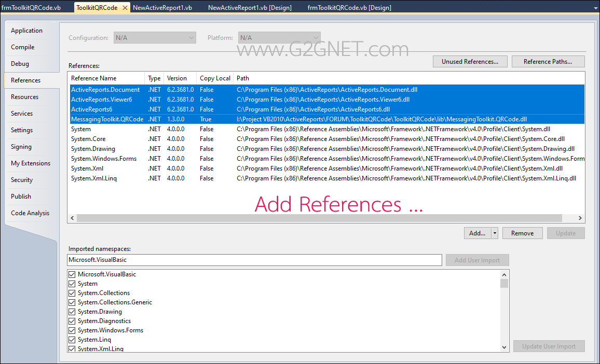600x364 pixels.
Task: Click Copy Local True for MessagingToolkit.QRCode
Action: tap(206, 119)
